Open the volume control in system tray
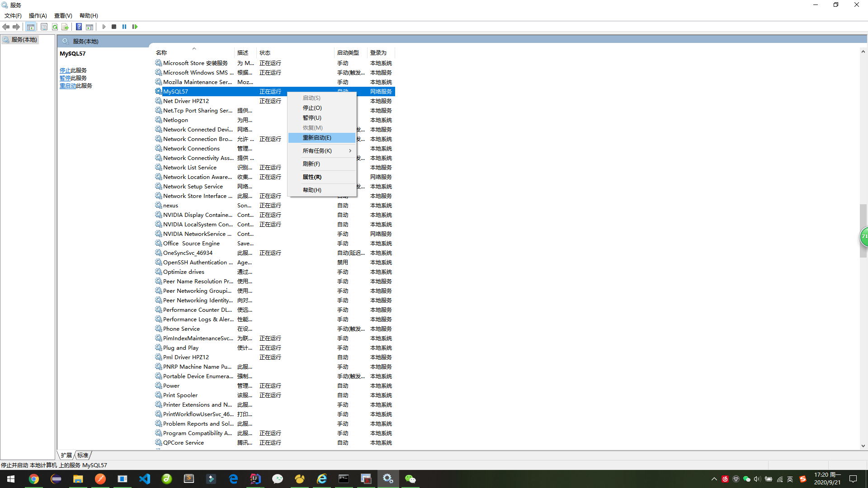 point(757,479)
